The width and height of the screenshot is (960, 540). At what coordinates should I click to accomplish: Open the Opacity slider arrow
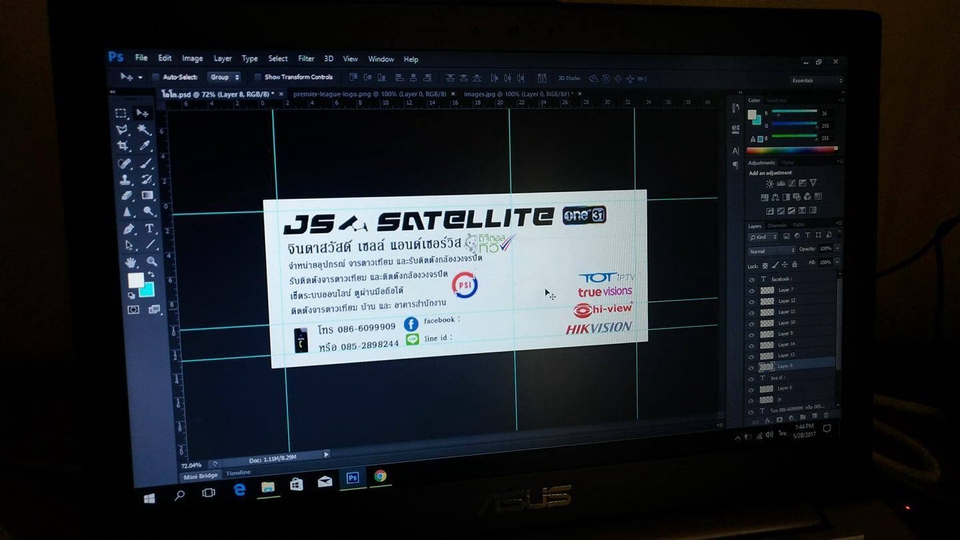point(837,249)
